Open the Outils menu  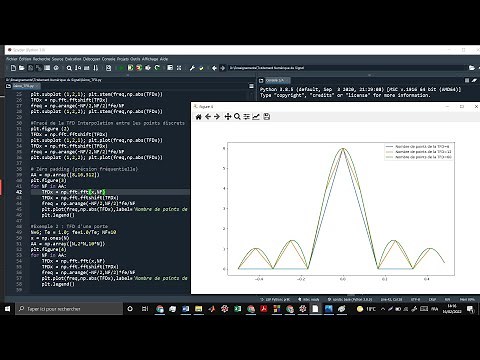pos(135,59)
